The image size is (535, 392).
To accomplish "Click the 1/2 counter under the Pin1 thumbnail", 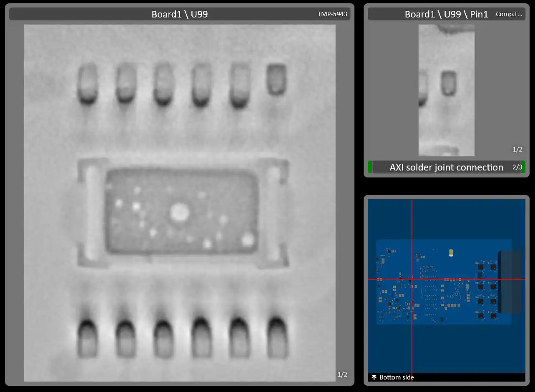I will click(x=517, y=149).
